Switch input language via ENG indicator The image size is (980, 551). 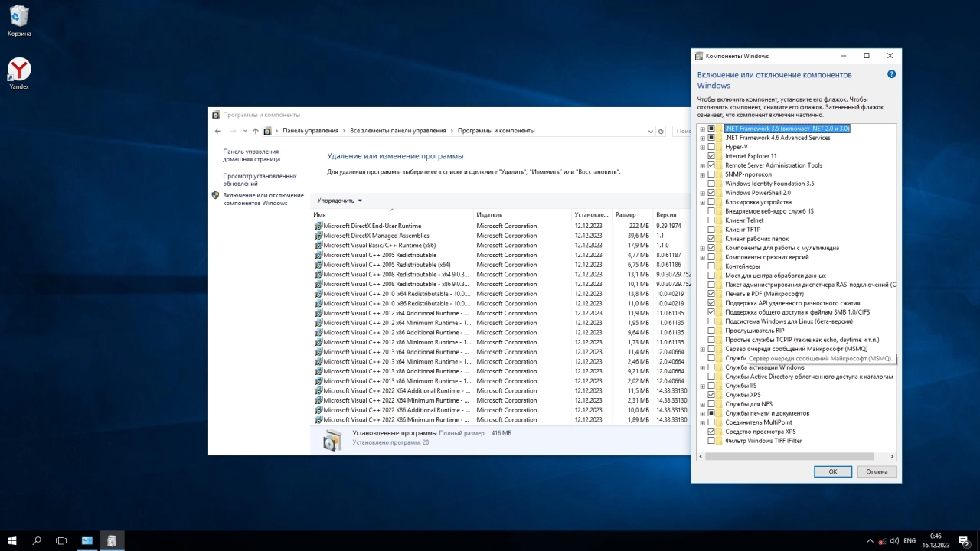(910, 540)
